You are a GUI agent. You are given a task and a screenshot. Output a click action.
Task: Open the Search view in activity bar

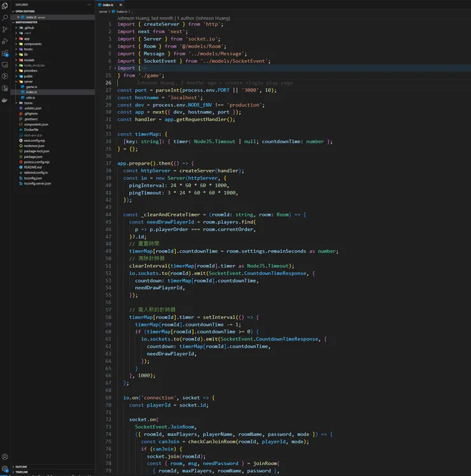[5, 17]
